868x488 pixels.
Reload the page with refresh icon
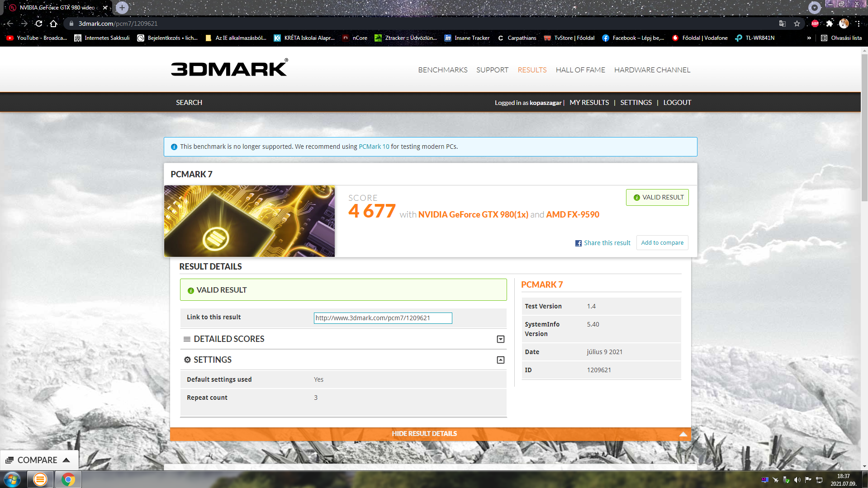tap(39, 24)
